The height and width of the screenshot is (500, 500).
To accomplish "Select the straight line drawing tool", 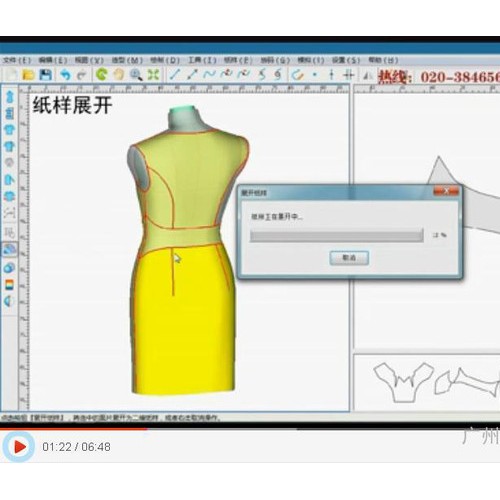I will click(175, 74).
